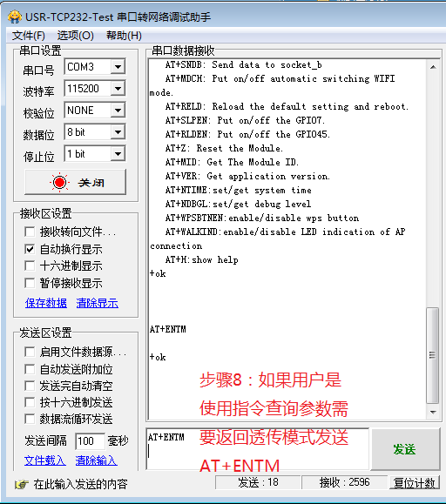
Task: Enable 接收转向文件 checkbox
Action: point(30,232)
